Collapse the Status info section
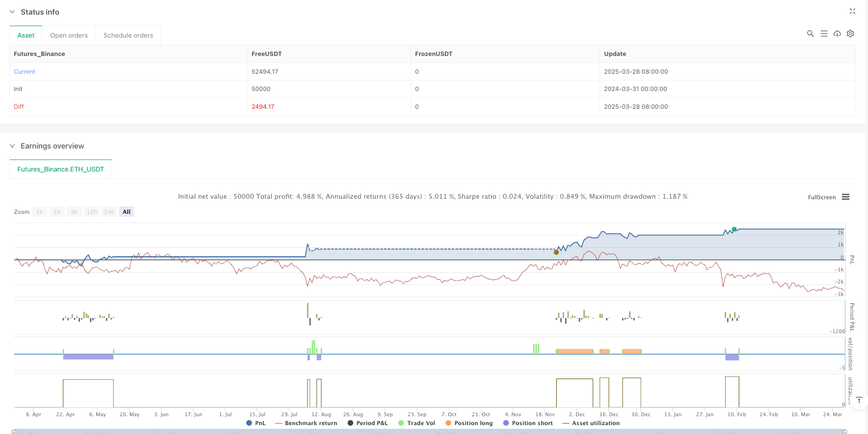This screenshot has width=868, height=434. [x=13, y=12]
